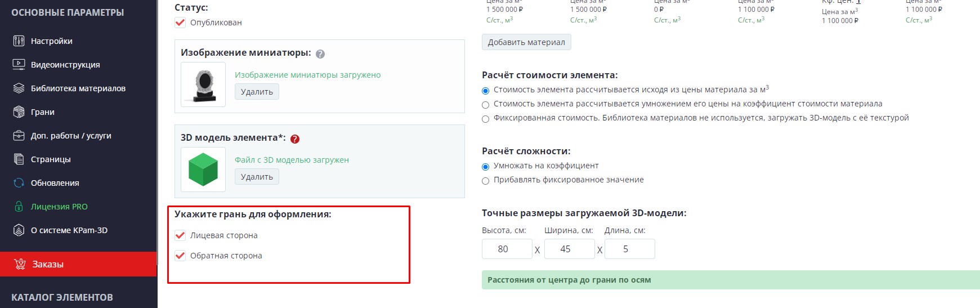
Task: Open Настройки in the sidebar
Action: 52,41
